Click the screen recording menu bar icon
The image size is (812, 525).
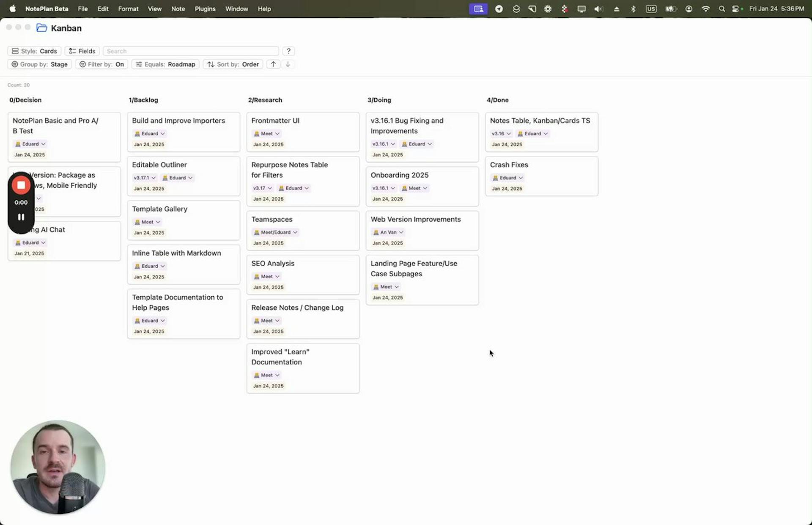(x=478, y=8)
